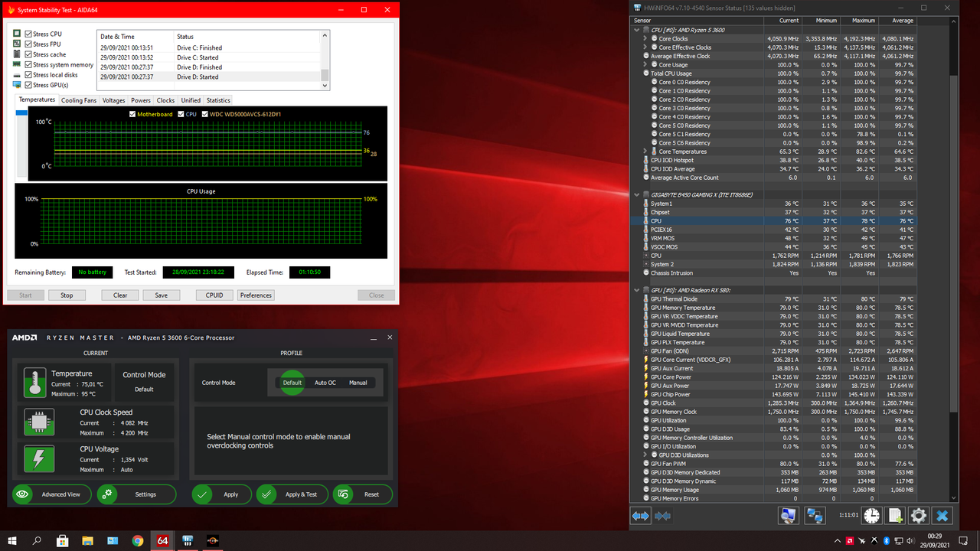This screenshot has height=551, width=980.
Task: Collapse the GIGABYTE B450 GAMING X group
Action: [636, 195]
